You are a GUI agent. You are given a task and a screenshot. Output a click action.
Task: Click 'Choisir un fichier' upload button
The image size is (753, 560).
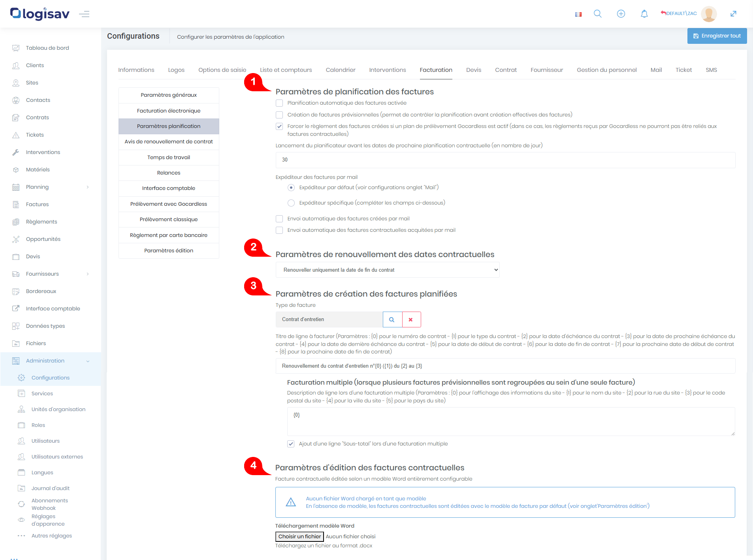[299, 537]
